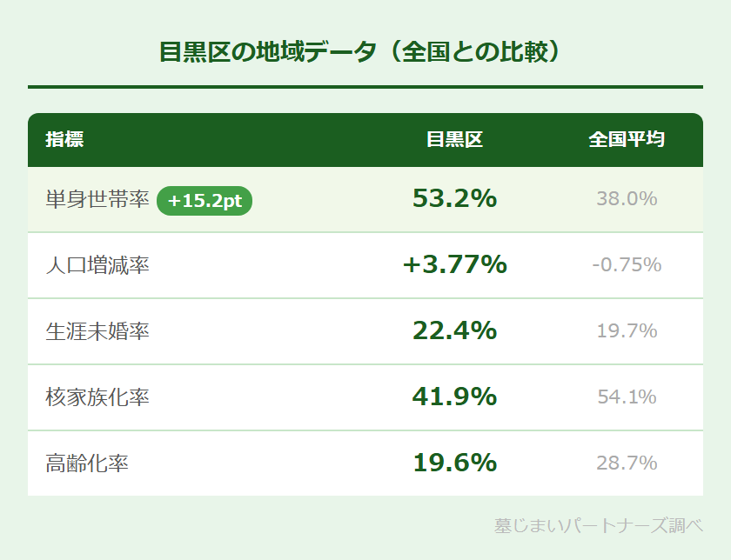Click the 高齢化率 row label
The height and width of the screenshot is (560, 731).
click(x=87, y=463)
